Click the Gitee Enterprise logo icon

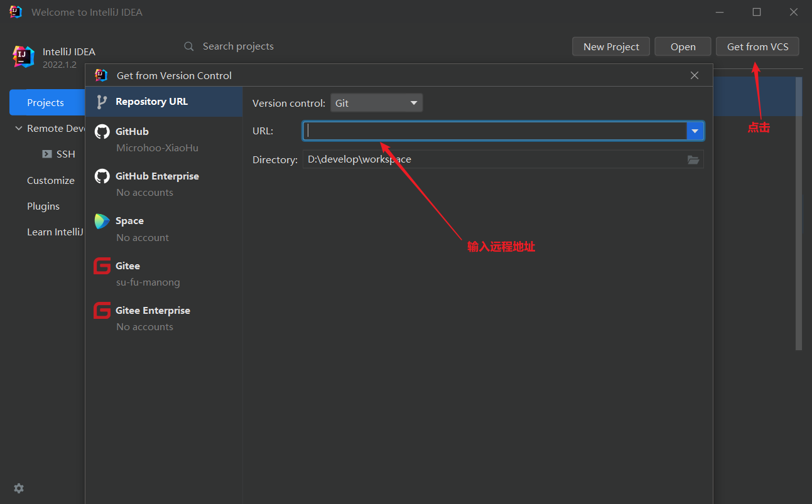(x=102, y=311)
